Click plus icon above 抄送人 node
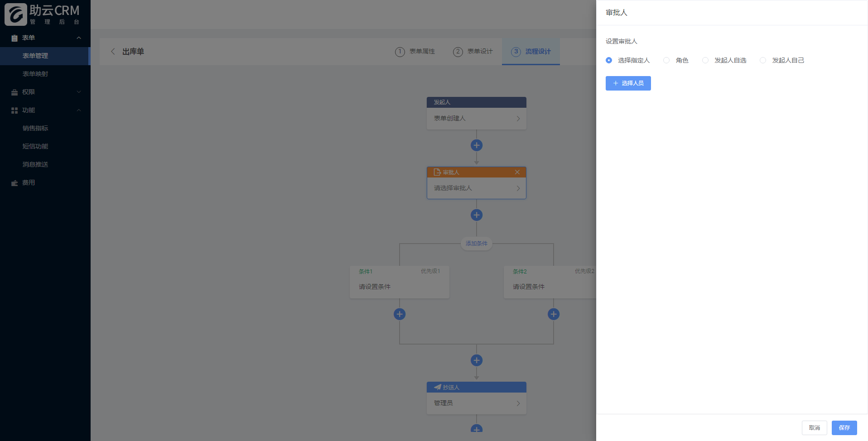This screenshot has width=868, height=441. coord(476,360)
